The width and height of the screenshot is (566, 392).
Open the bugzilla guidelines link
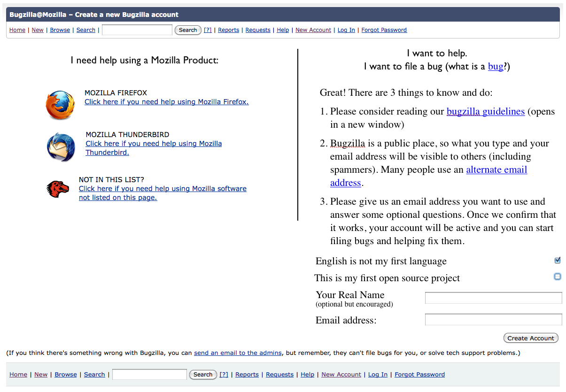tap(485, 112)
